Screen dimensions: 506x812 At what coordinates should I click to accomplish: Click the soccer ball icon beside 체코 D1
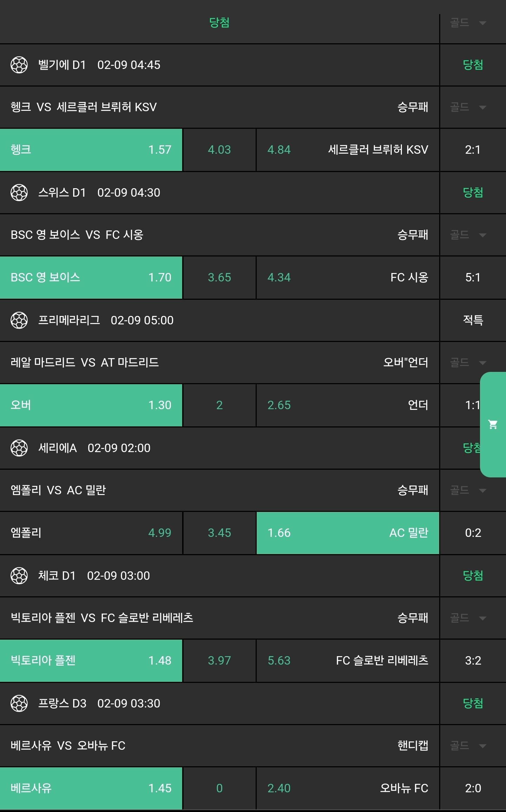pos(19,576)
